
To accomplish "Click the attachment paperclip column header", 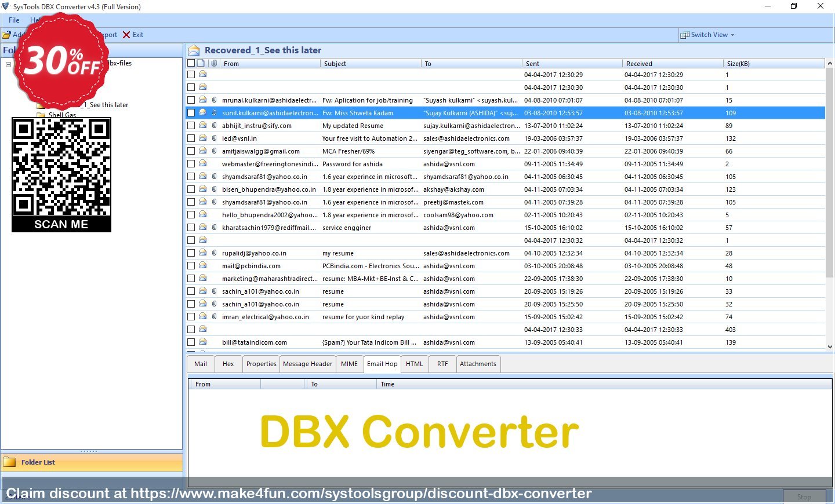I will click(214, 63).
